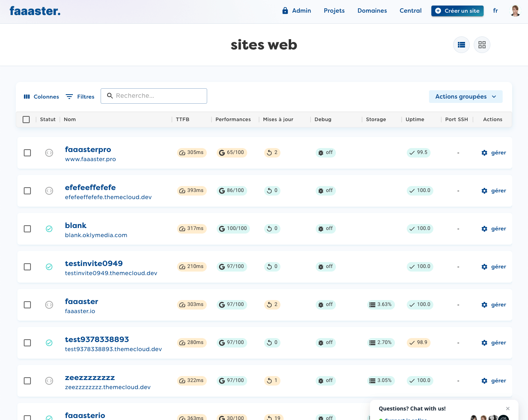Viewport: 528px width, 420px height.
Task: Check the testinvite0949 row checkbox
Action: point(27,267)
